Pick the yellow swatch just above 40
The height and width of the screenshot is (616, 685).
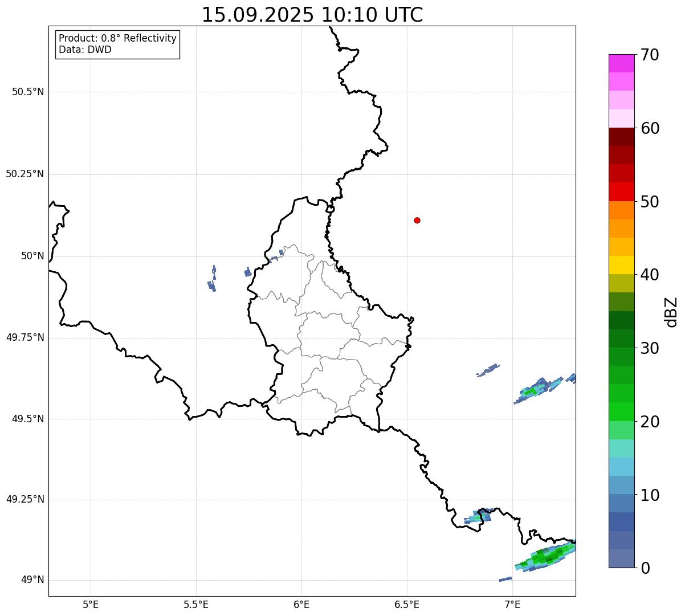click(x=621, y=265)
